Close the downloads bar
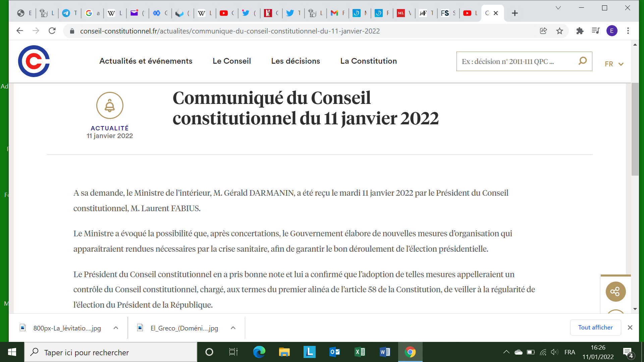 pyautogui.click(x=630, y=327)
